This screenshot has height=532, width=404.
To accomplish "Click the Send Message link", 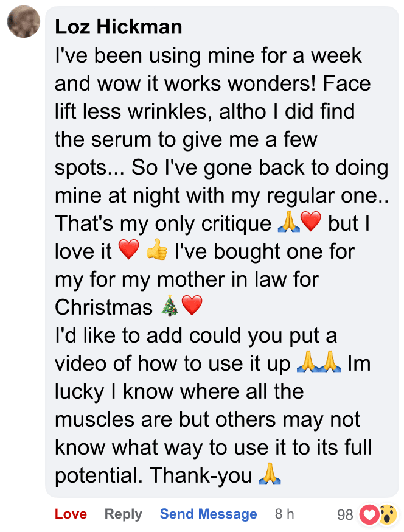I will click(208, 514).
